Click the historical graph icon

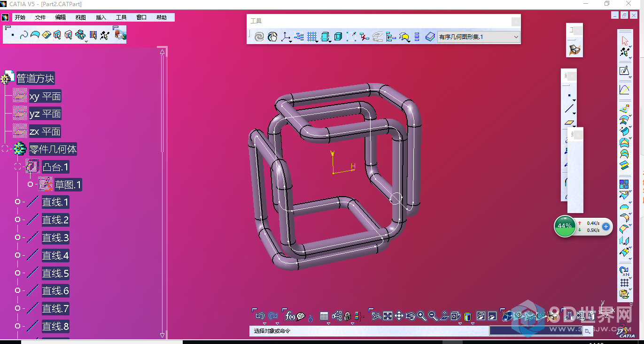[299, 37]
